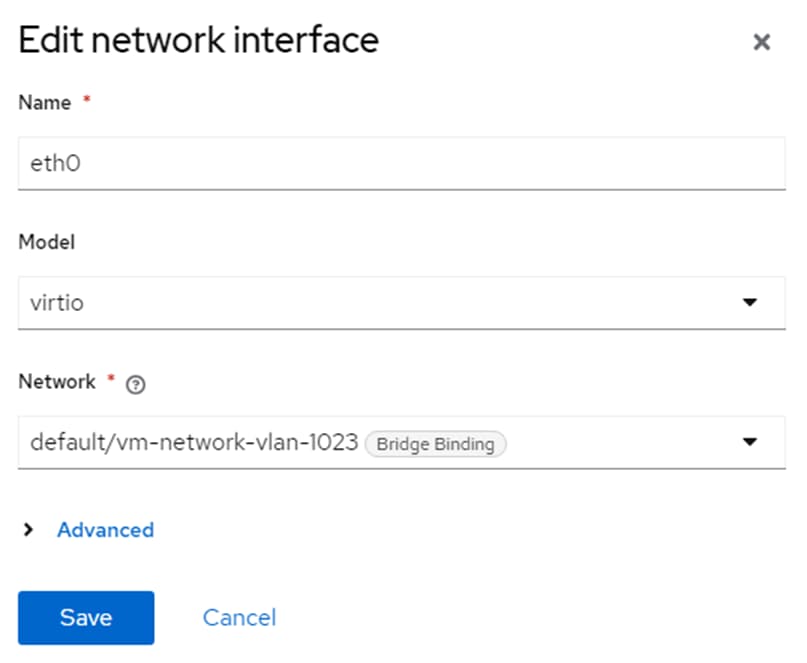Click the virtio model value
Screen dimensions: 807x663
click(x=55, y=302)
